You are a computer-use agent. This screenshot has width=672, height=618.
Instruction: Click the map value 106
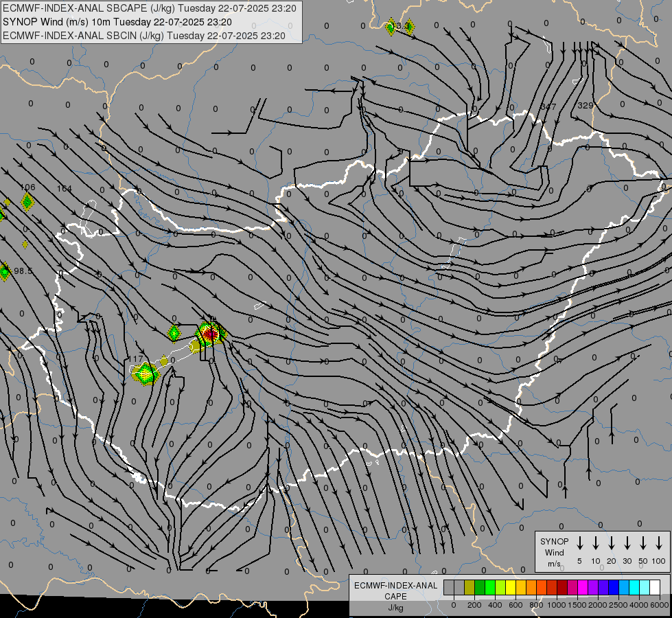point(27,187)
